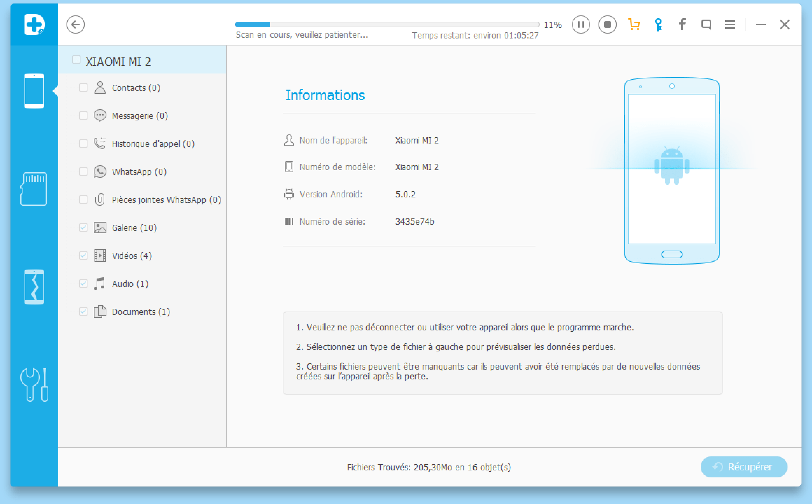
Task: Click the Galerie picture icon
Action: (x=100, y=227)
